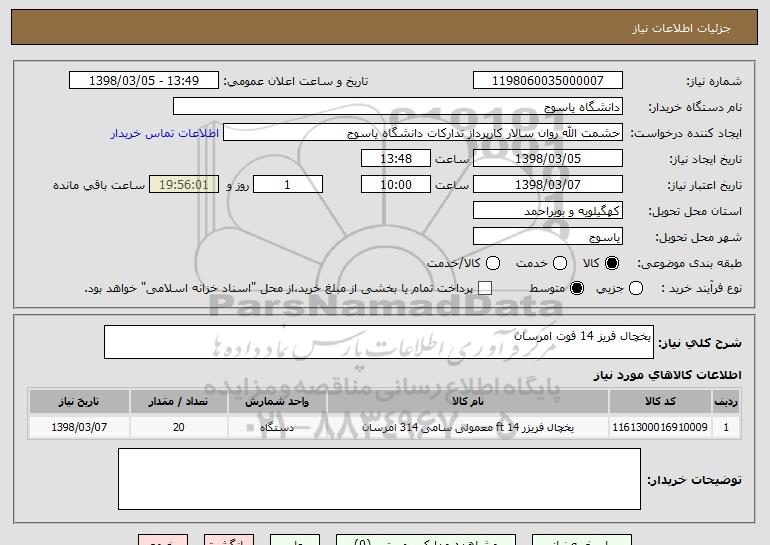Click the creation date field 1398/03/05
This screenshot has width=770, height=545.
pos(548,159)
